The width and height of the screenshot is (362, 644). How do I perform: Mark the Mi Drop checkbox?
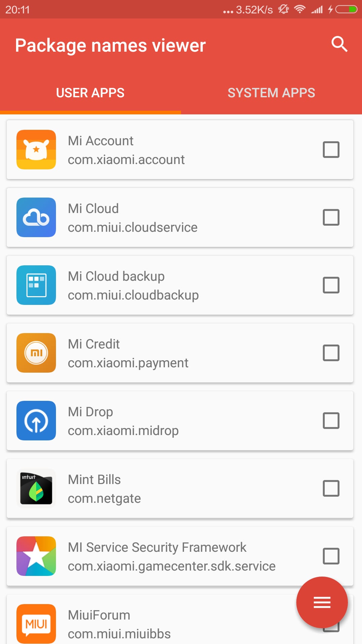331,421
